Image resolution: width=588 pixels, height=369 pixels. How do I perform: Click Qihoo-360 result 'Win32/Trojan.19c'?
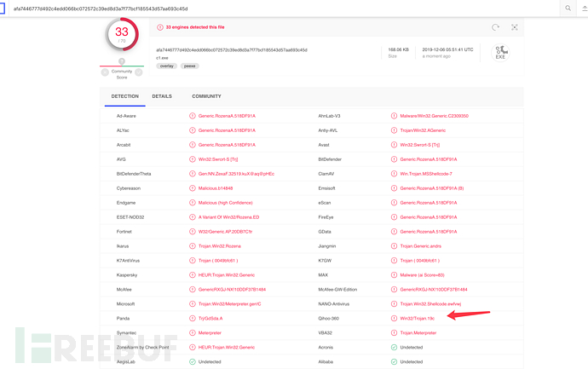click(x=417, y=319)
